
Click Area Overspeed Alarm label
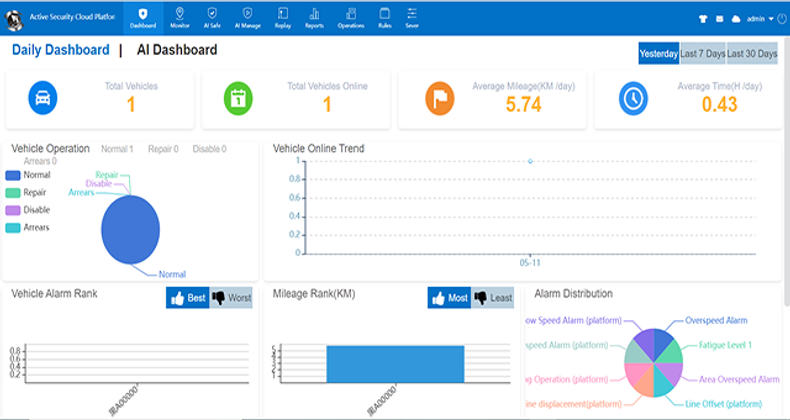pos(739,379)
